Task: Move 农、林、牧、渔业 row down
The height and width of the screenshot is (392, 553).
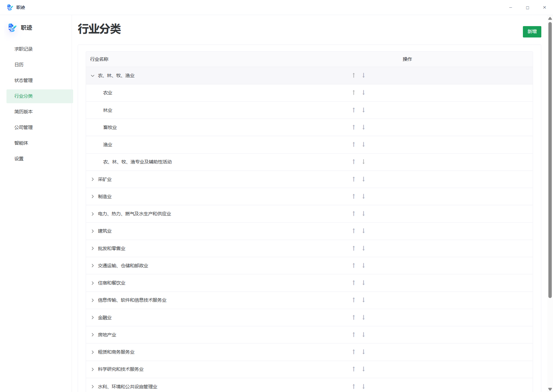Action: pos(363,76)
